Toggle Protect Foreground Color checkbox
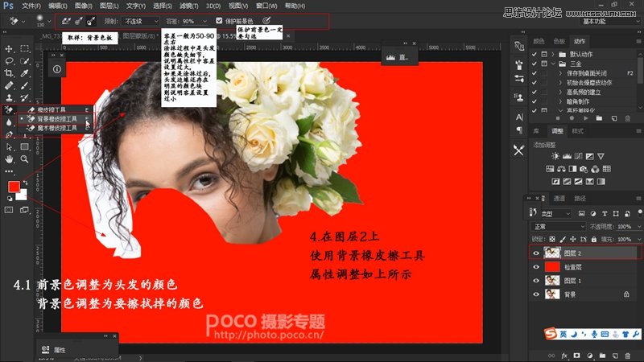Image resolution: width=644 pixels, height=362 pixels. click(219, 21)
